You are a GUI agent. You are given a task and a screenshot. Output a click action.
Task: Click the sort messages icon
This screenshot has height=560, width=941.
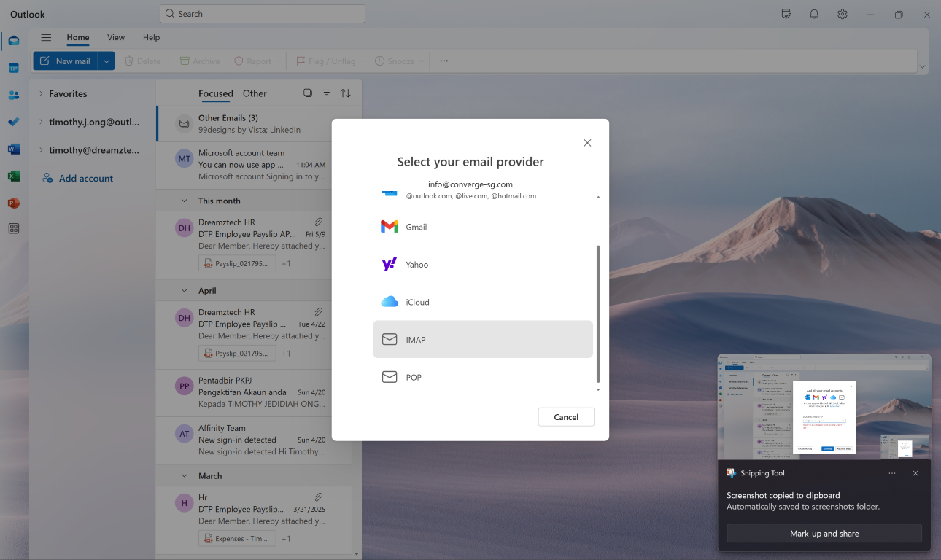[345, 93]
